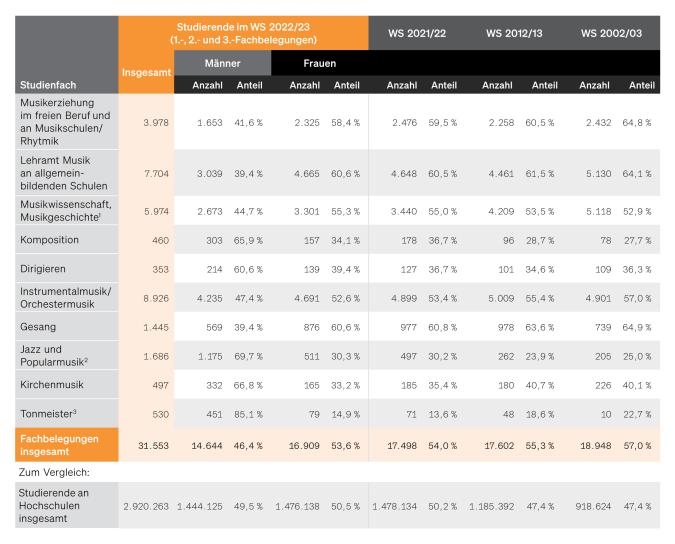Click the Fachbelegungen insgesamt total row label
The height and width of the screenshot is (544, 675).
click(x=62, y=444)
